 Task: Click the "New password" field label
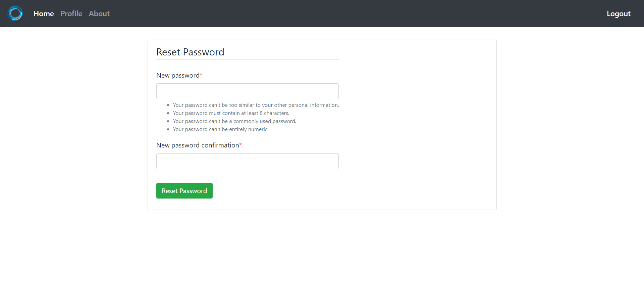click(x=178, y=75)
